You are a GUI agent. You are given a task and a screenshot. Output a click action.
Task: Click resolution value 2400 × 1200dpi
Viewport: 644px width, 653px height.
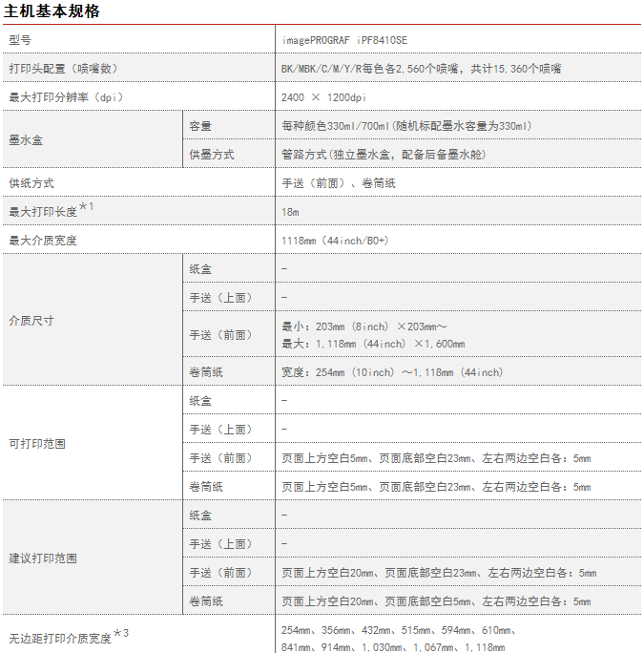pyautogui.click(x=323, y=97)
